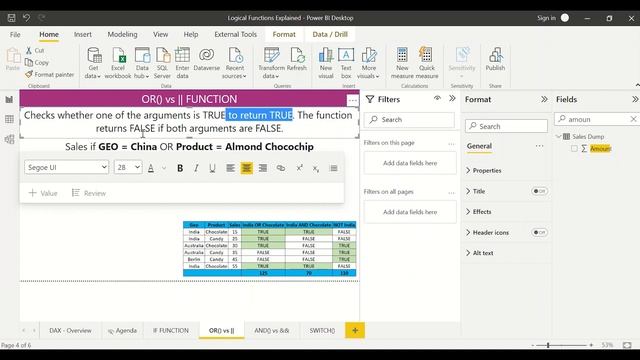
Task: Create a New measure
Action: (402, 62)
